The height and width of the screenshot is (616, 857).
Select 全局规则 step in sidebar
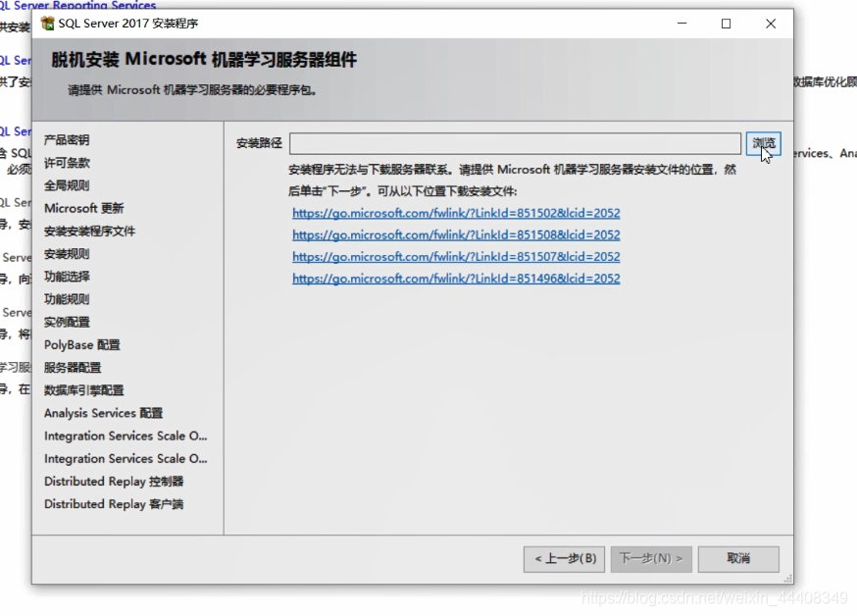coord(67,185)
